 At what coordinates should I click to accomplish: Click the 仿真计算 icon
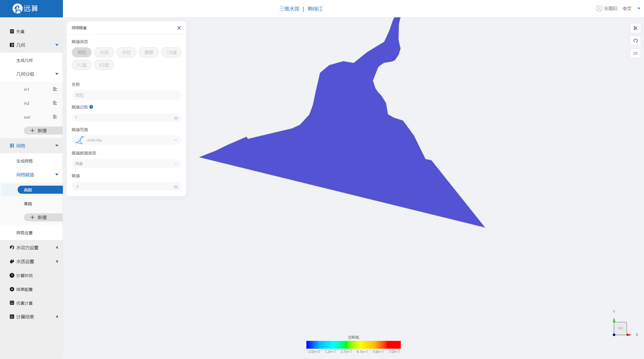pos(12,303)
